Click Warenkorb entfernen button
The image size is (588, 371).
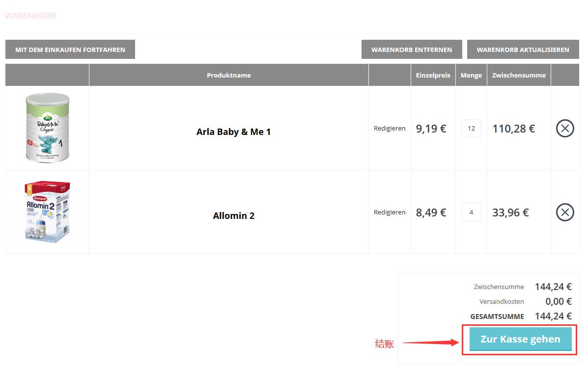[x=412, y=50]
